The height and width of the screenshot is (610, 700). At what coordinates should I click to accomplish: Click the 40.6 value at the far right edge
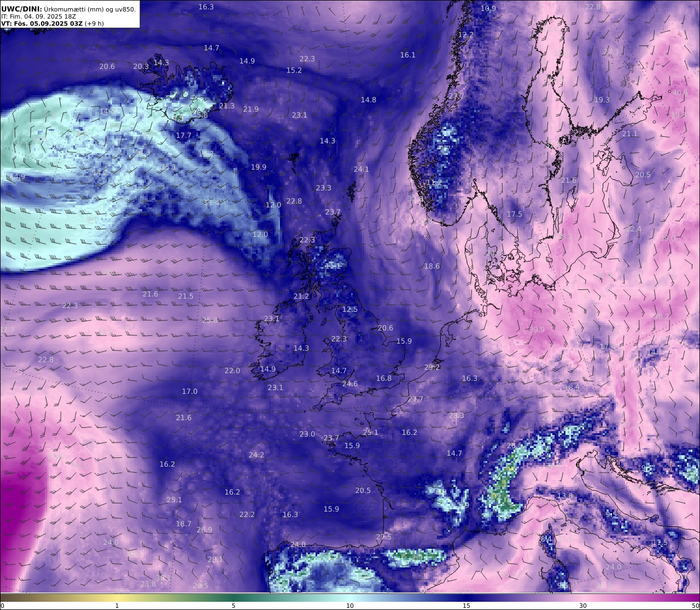(x=680, y=92)
